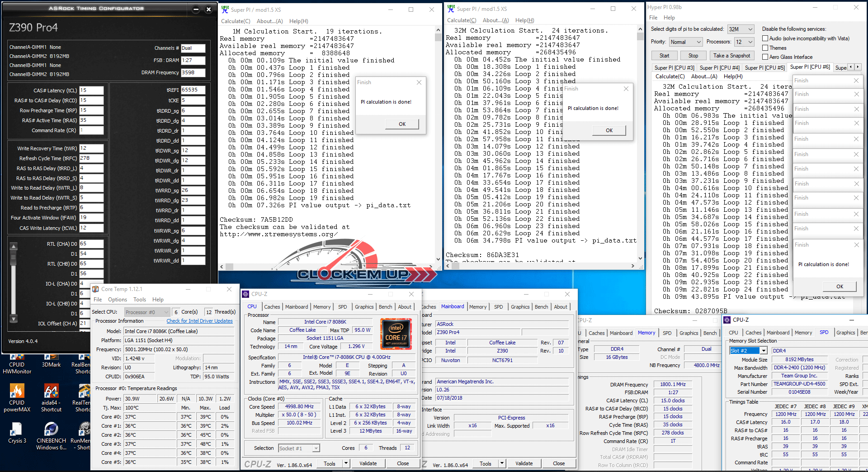Close the 32M Finish dialog with X
The height and width of the screenshot is (472, 868).
626,89
